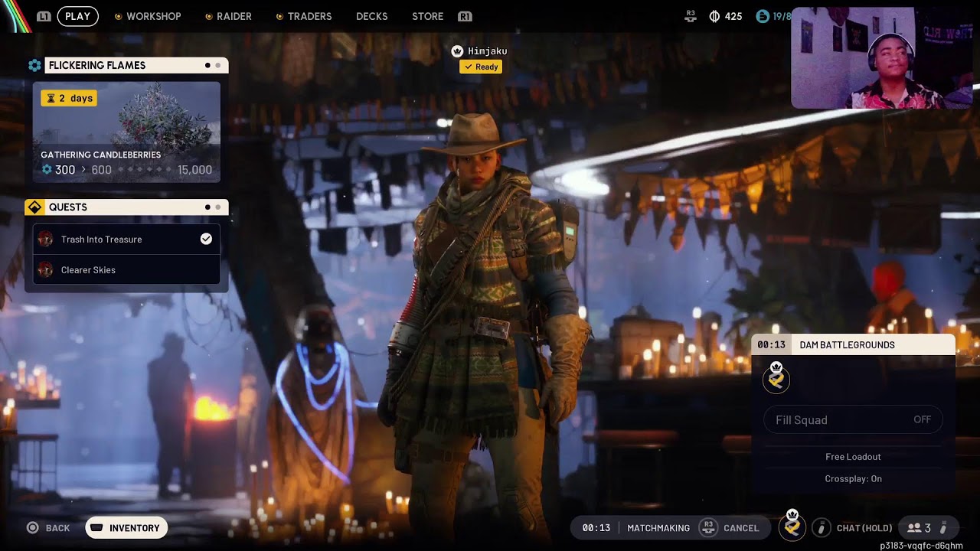Open the Trash Into Treasure quest
Image resolution: width=980 pixels, height=551 pixels.
pos(126,240)
